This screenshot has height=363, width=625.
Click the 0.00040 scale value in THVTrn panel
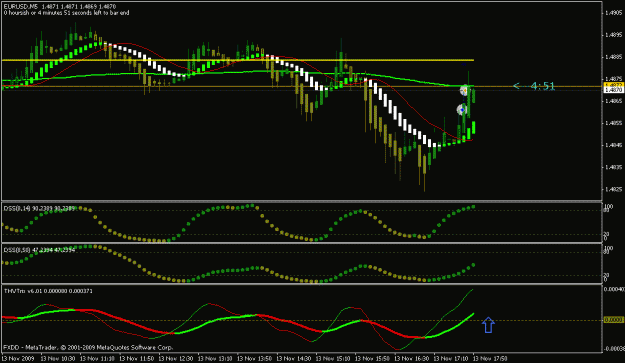[614, 289]
